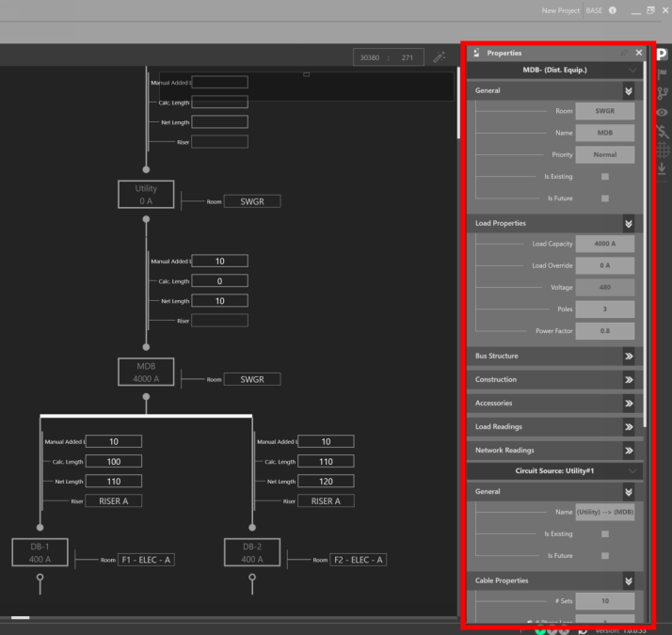Check Is Future under MDB General
672x635 pixels.
[605, 198]
